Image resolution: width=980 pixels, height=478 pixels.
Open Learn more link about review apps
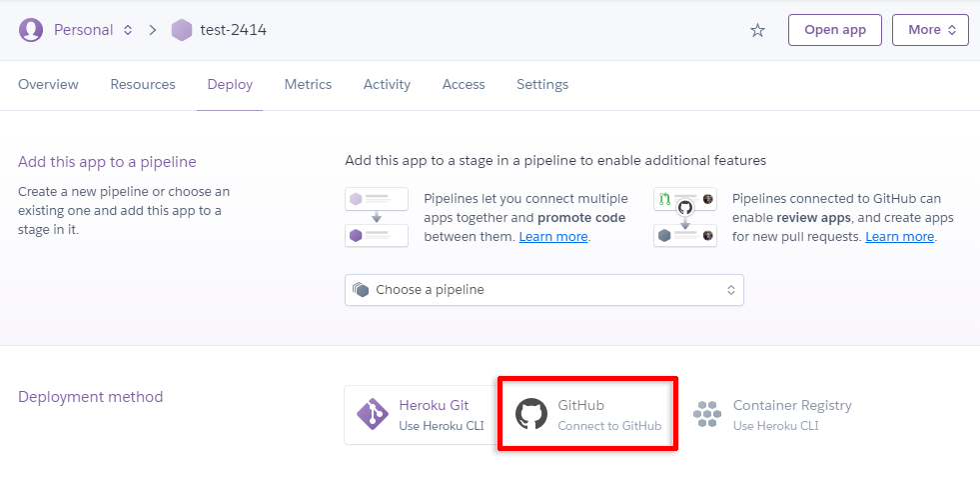pyautogui.click(x=899, y=237)
